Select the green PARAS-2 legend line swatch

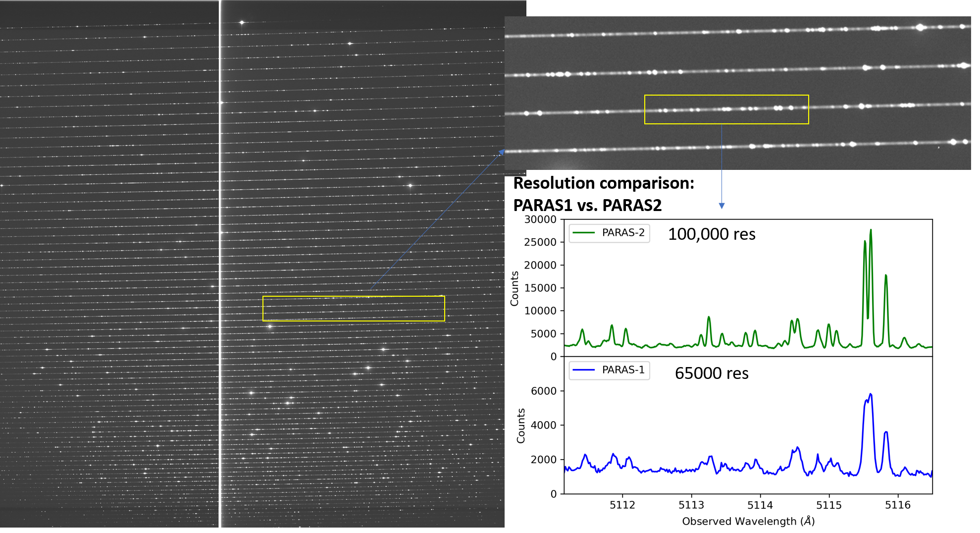tap(583, 233)
